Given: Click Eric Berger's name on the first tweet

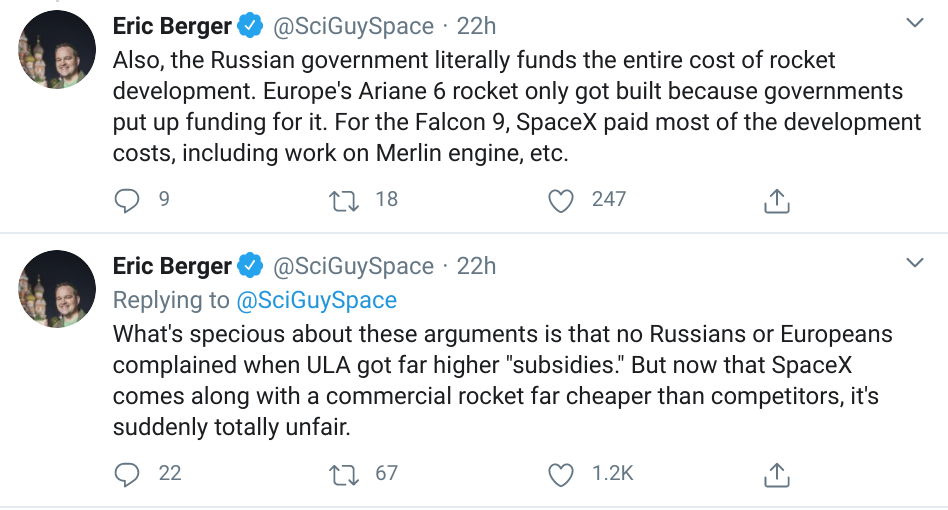Looking at the screenshot, I should pyautogui.click(x=172, y=26).
